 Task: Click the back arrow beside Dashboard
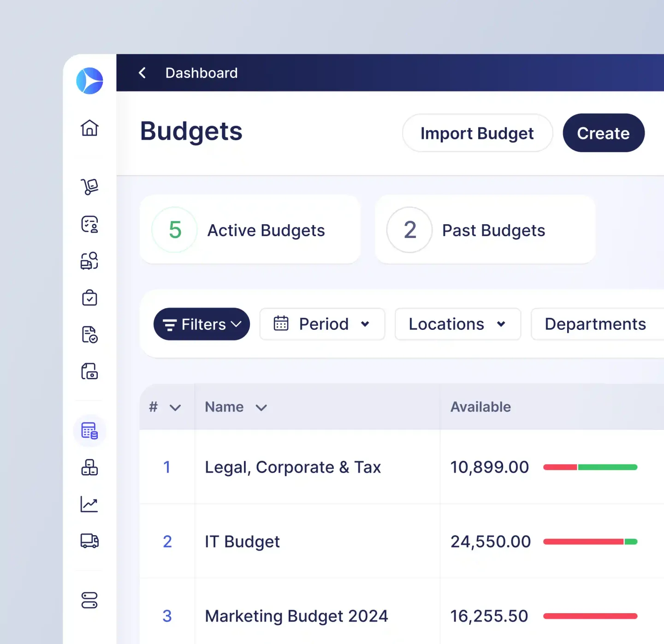pos(142,73)
